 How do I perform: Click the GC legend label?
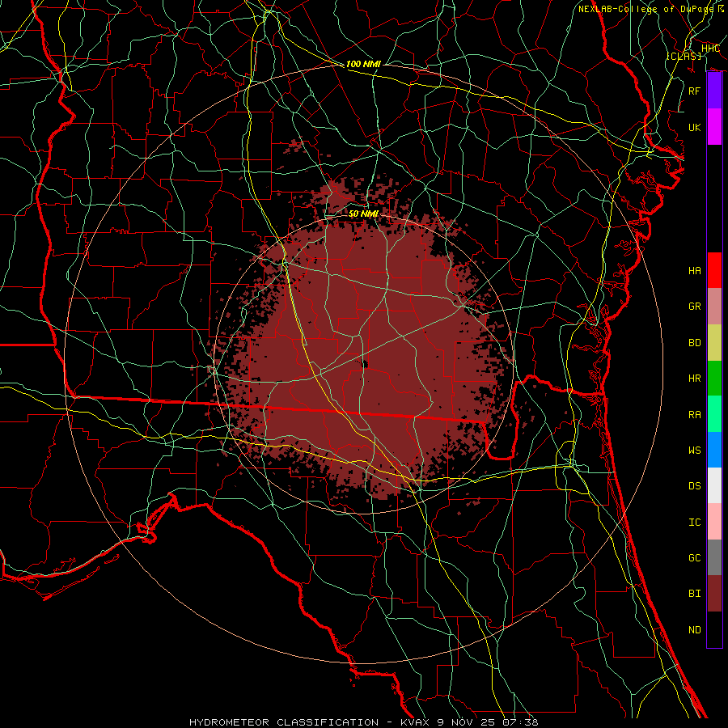click(x=695, y=558)
